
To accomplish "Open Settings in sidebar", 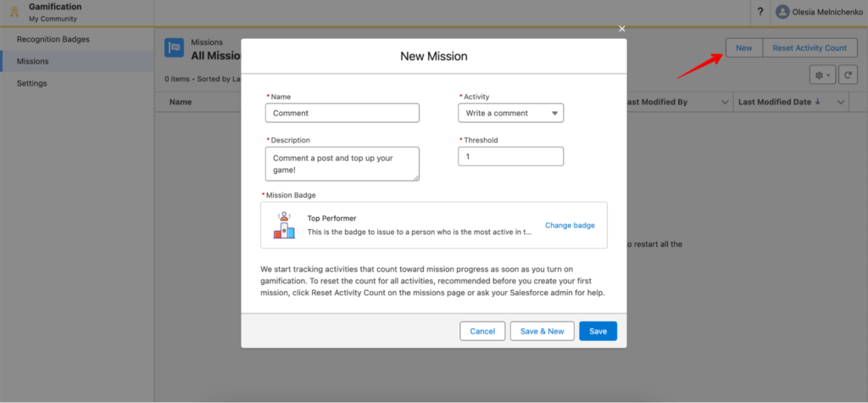I will click(77, 83).
